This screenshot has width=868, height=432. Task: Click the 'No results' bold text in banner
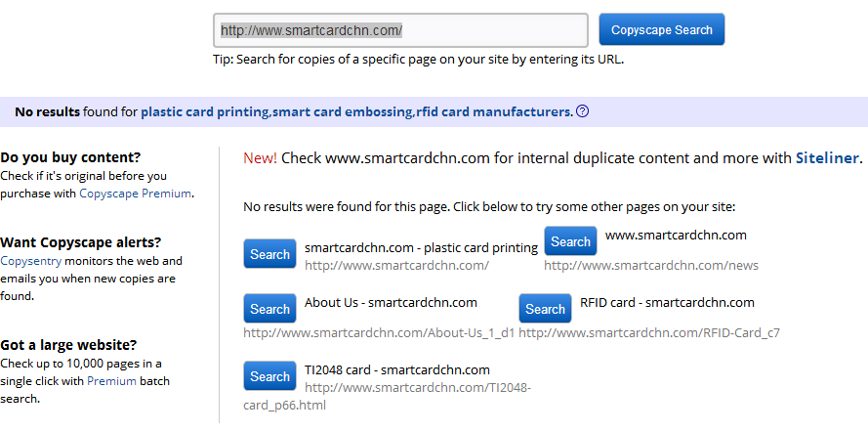[47, 111]
